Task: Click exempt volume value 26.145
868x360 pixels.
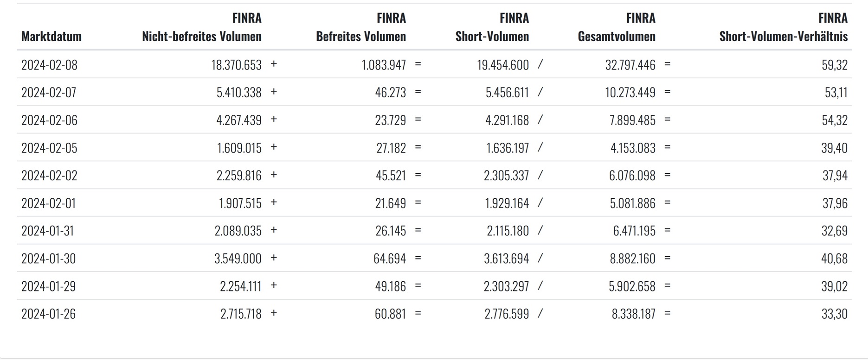Action: (391, 231)
